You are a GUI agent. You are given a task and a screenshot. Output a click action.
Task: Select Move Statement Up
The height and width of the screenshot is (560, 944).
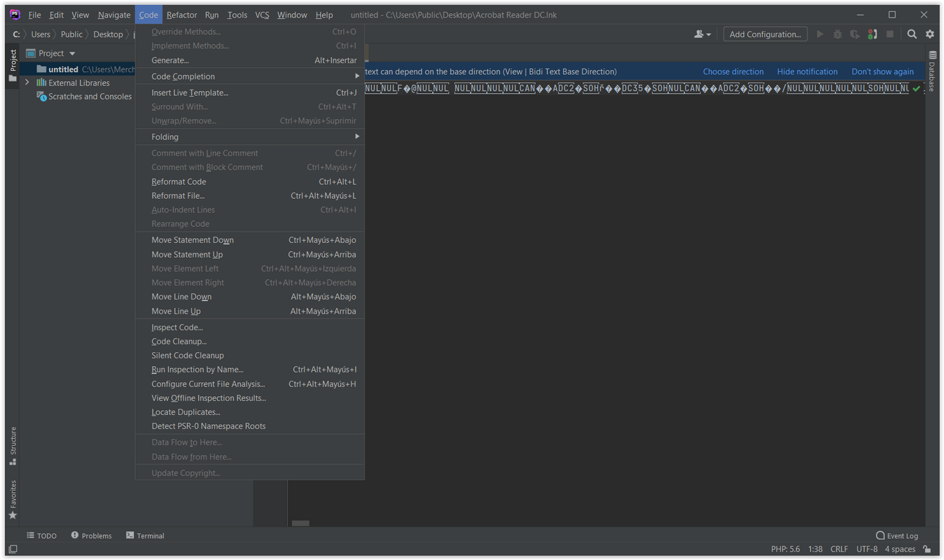[250, 254]
